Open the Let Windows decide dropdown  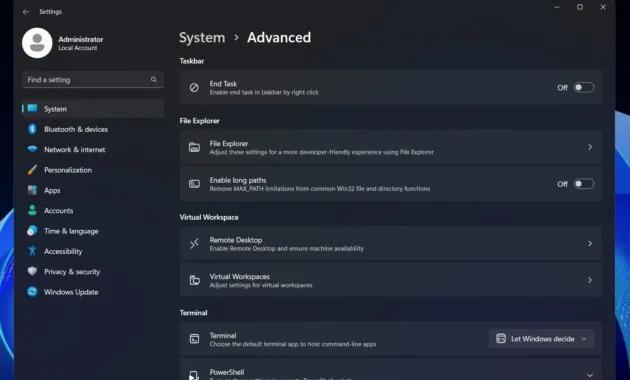pos(541,339)
